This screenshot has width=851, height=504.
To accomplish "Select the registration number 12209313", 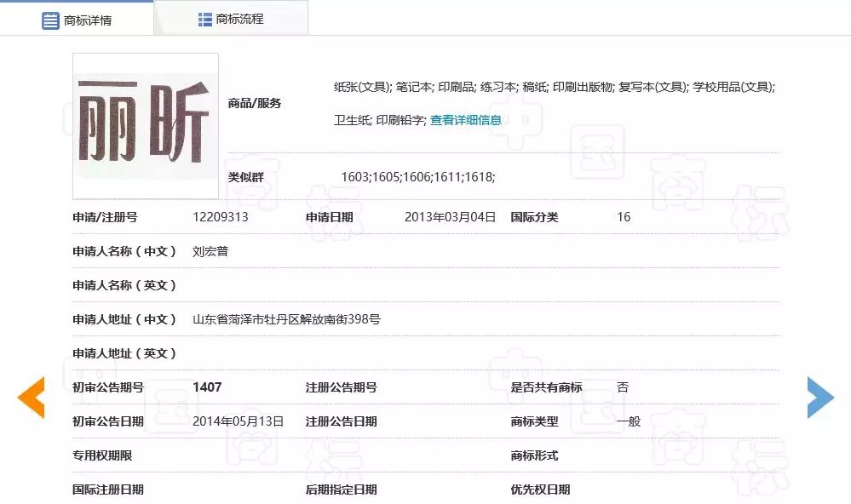I will point(220,217).
